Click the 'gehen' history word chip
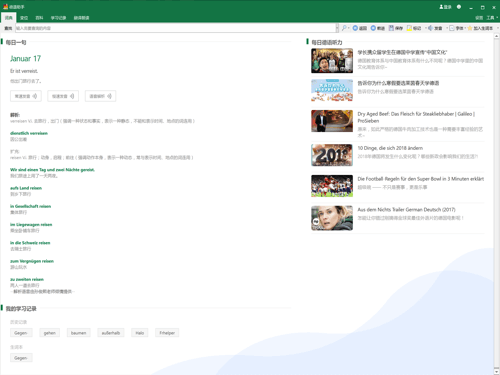The image size is (500, 375). tap(50, 333)
